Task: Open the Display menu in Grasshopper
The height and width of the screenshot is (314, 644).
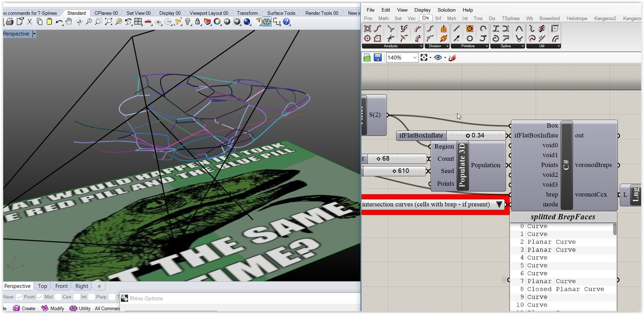Action: tap(422, 10)
